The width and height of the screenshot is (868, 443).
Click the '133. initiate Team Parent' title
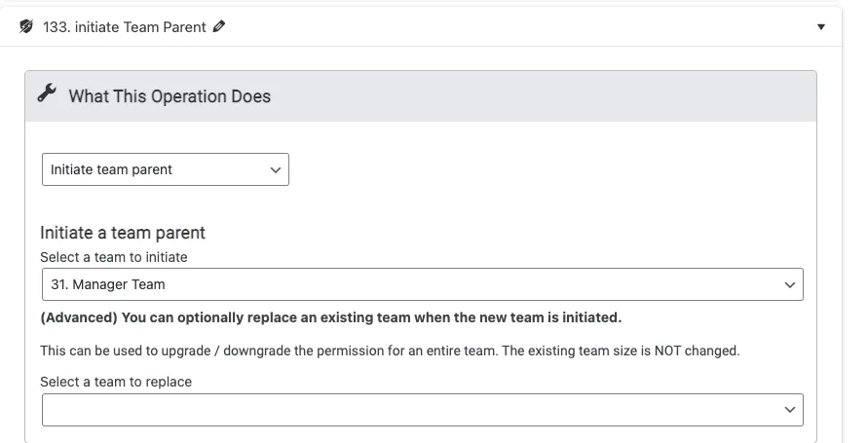click(x=125, y=27)
